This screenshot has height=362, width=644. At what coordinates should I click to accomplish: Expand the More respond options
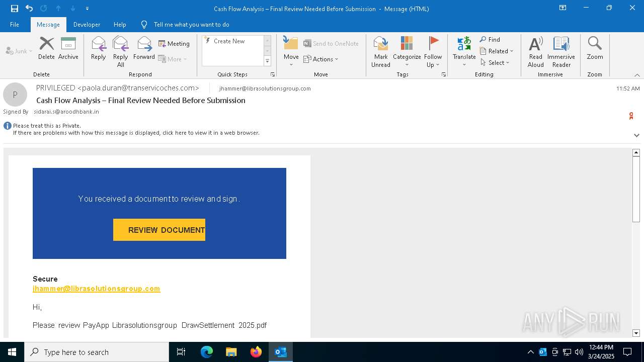173,59
